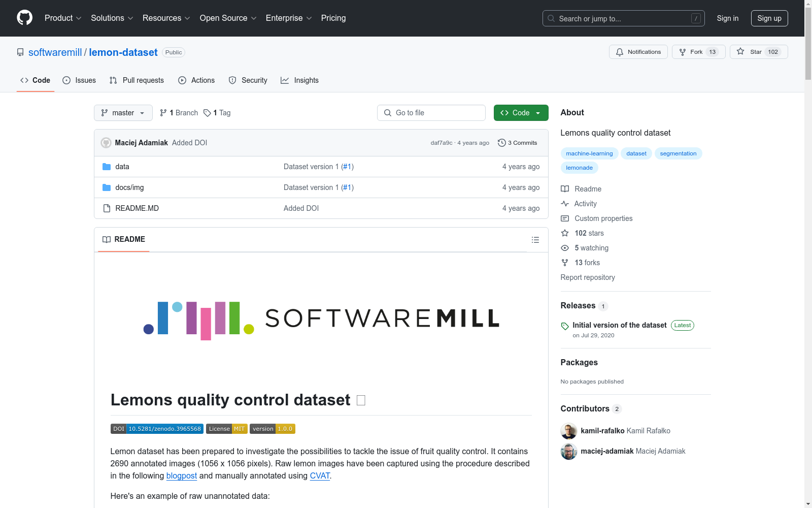Click the version 1.0.0 badge
The height and width of the screenshot is (508, 812).
click(273, 429)
